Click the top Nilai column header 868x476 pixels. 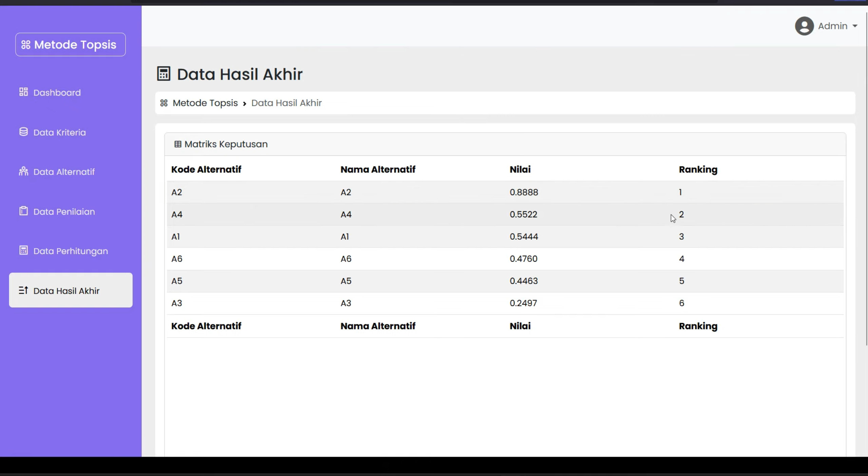pos(520,169)
